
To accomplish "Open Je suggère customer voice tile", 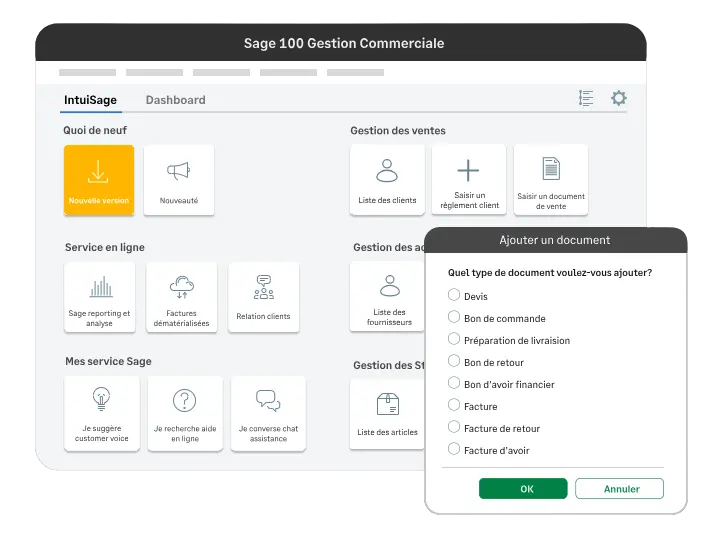I will click(102, 413).
